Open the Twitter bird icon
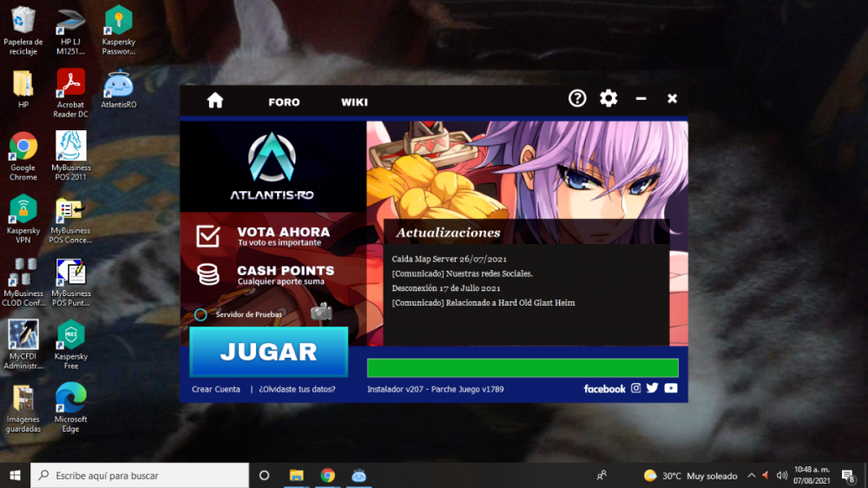This screenshot has width=868, height=488. (x=653, y=388)
